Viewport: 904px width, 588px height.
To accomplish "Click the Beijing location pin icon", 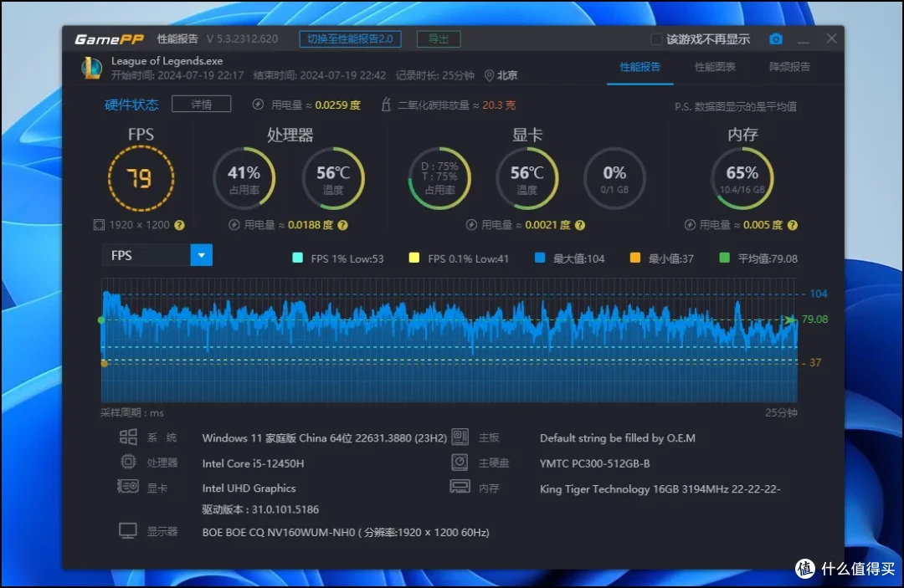I will pos(489,75).
